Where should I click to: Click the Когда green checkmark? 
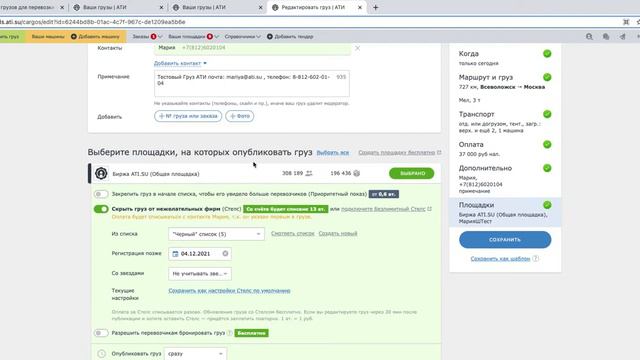click(x=547, y=53)
